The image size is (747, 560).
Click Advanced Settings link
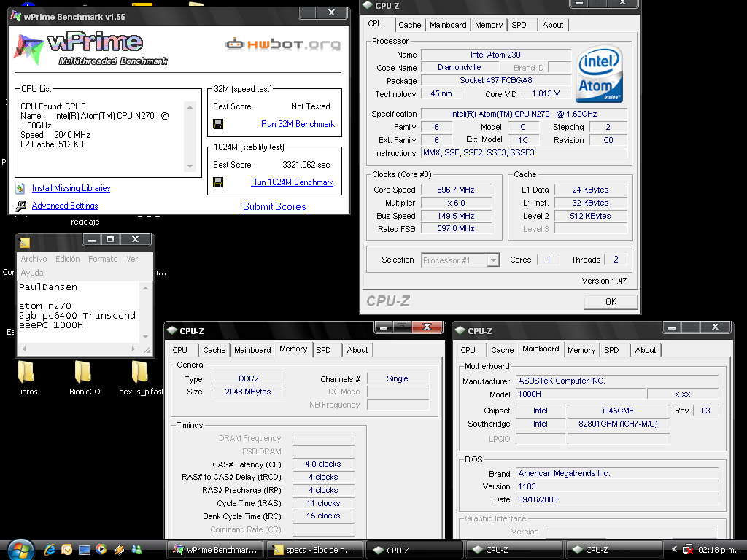point(65,206)
